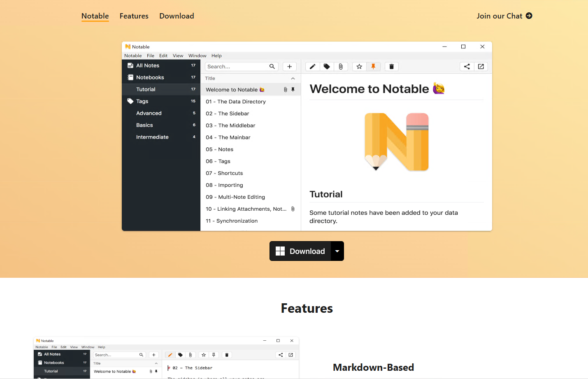Click the tag icon in lower screenshot toolbar
Image resolution: width=588 pixels, height=379 pixels.
pos(180,355)
